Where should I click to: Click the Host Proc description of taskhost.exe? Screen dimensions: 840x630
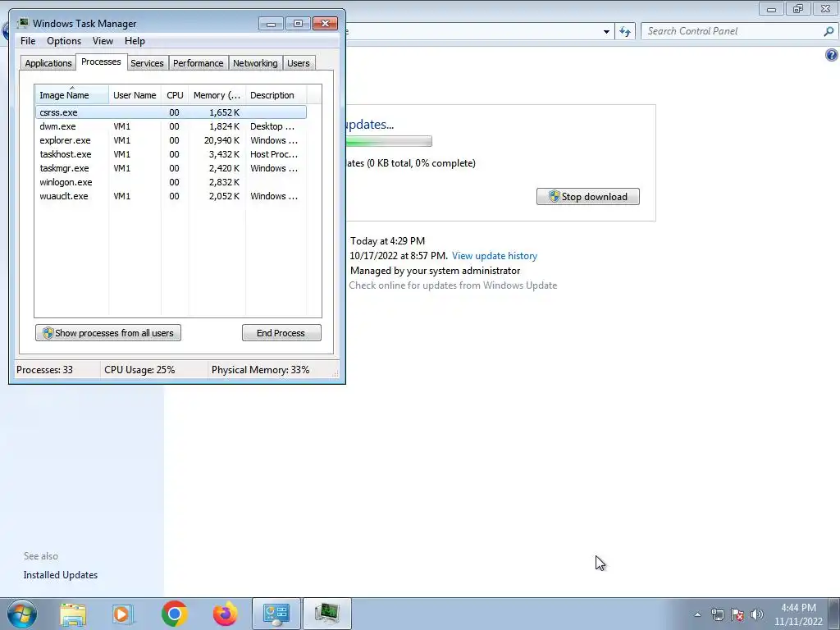(274, 154)
